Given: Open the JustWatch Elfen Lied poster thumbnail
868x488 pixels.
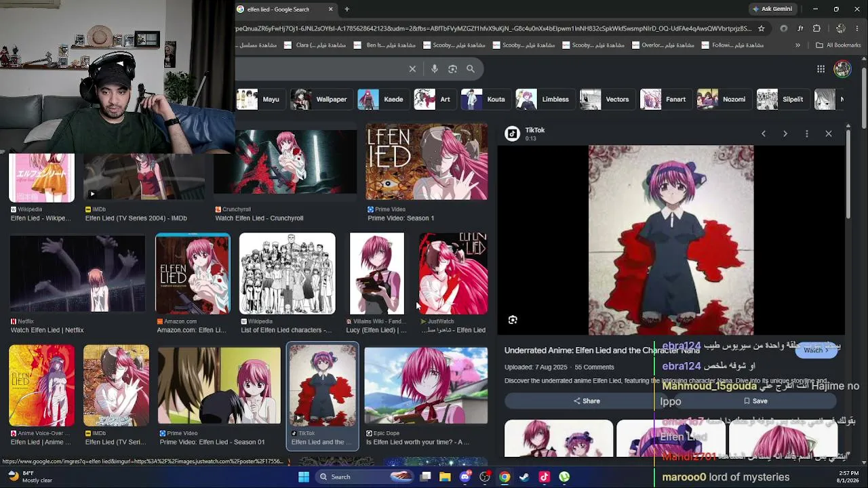Looking at the screenshot, I should (x=453, y=274).
